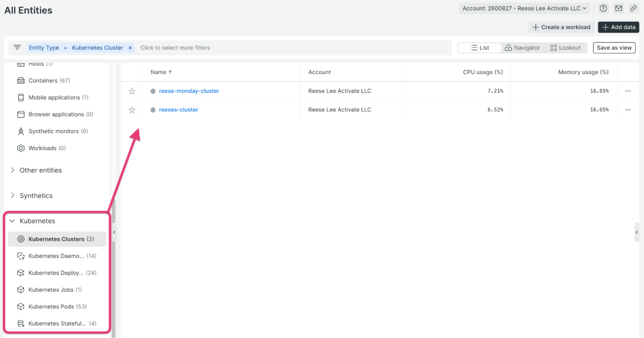Click the filter icon left of Entity Type
The image size is (644, 338).
click(17, 47)
